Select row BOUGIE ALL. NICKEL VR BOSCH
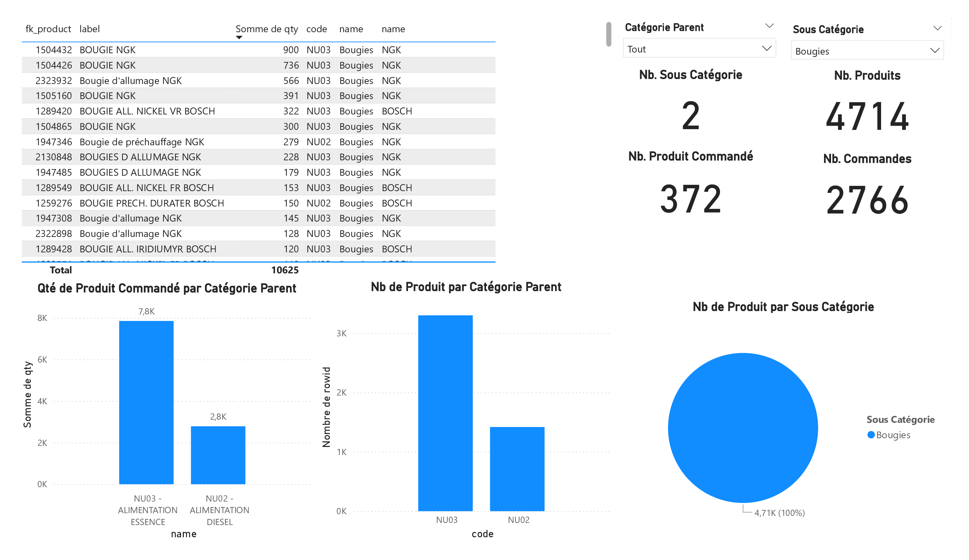969x560 pixels. pyautogui.click(x=147, y=111)
